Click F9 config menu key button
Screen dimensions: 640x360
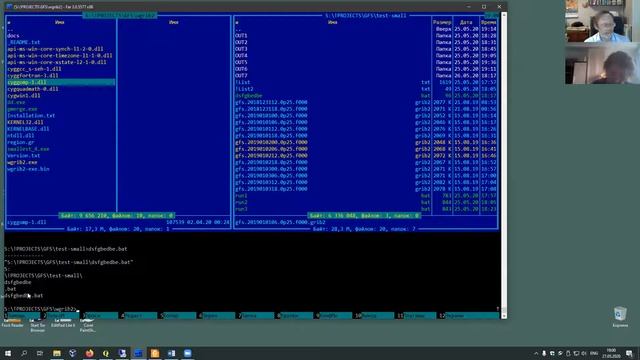(333, 316)
